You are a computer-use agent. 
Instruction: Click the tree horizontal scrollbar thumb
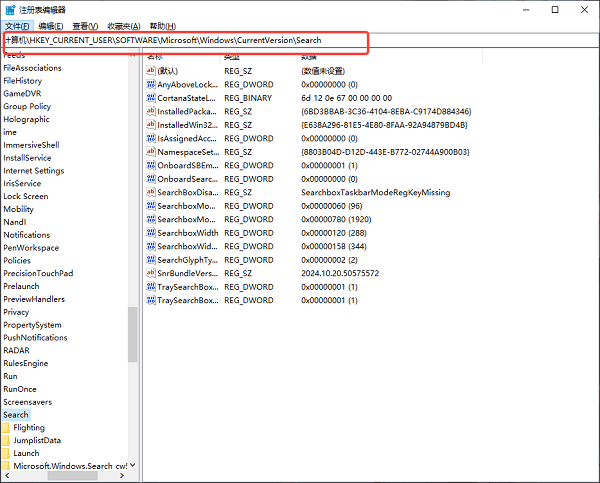(x=72, y=475)
